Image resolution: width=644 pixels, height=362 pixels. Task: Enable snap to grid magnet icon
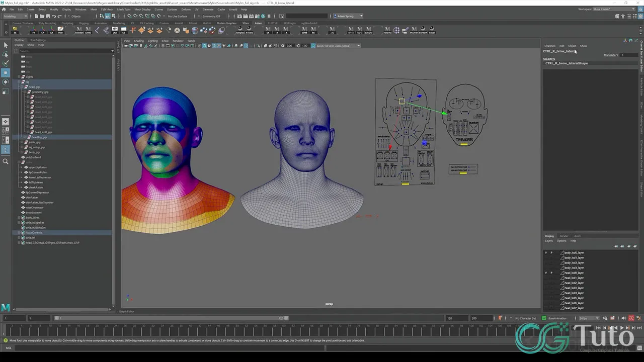point(129,16)
